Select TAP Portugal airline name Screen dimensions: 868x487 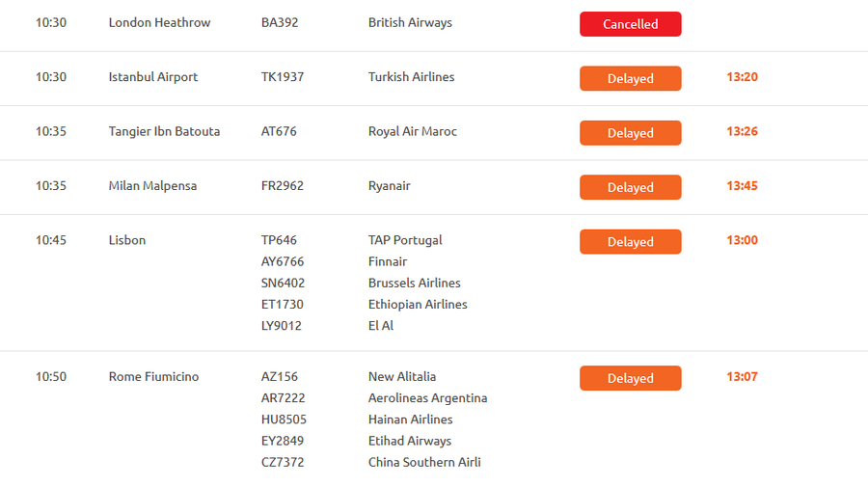click(405, 240)
